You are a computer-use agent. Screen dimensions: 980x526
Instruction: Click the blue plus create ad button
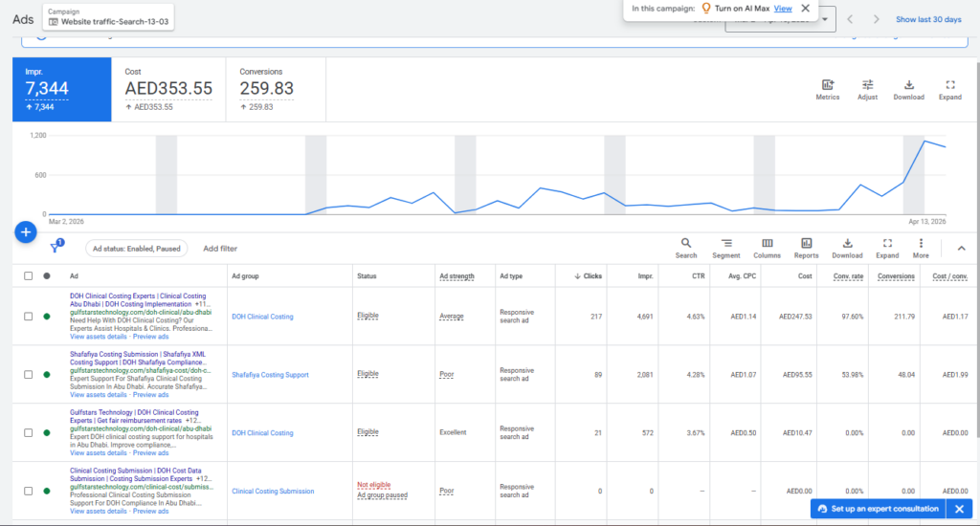[x=26, y=232]
